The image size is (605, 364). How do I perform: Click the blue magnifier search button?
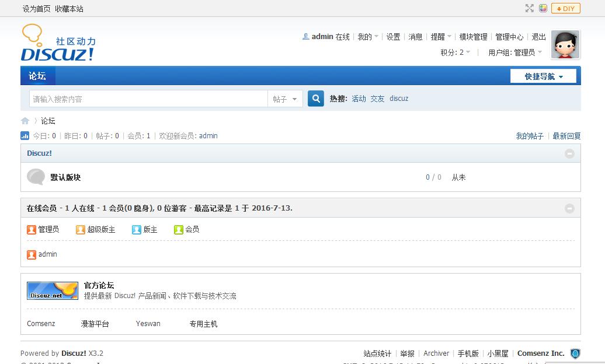click(315, 98)
